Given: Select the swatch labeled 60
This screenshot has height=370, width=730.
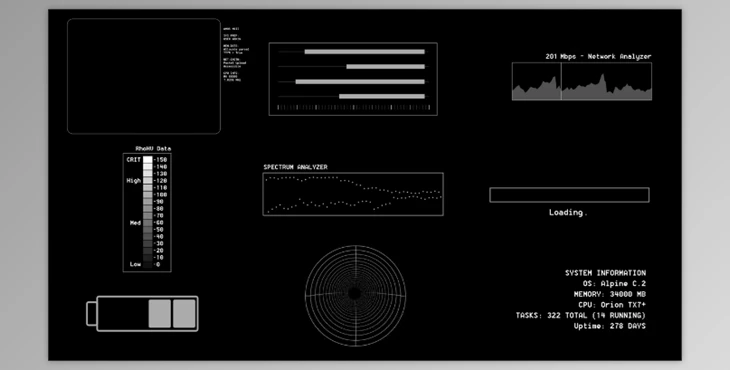Looking at the screenshot, I should pyautogui.click(x=148, y=222).
